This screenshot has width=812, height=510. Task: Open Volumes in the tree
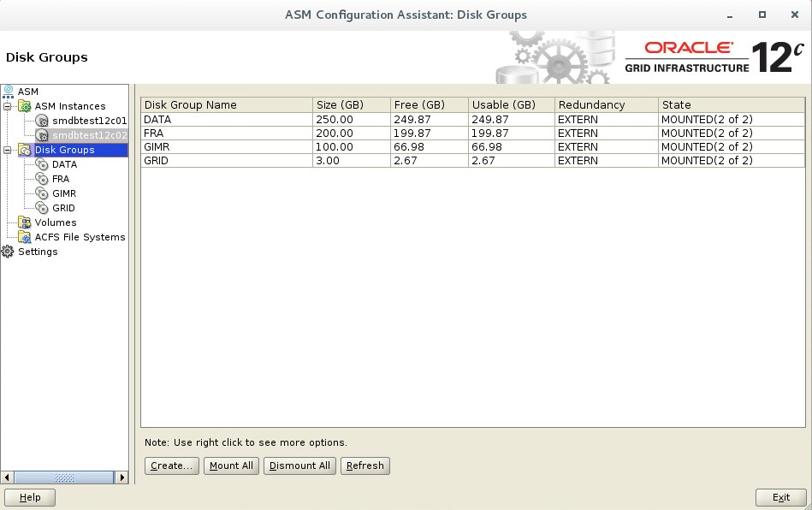56,222
